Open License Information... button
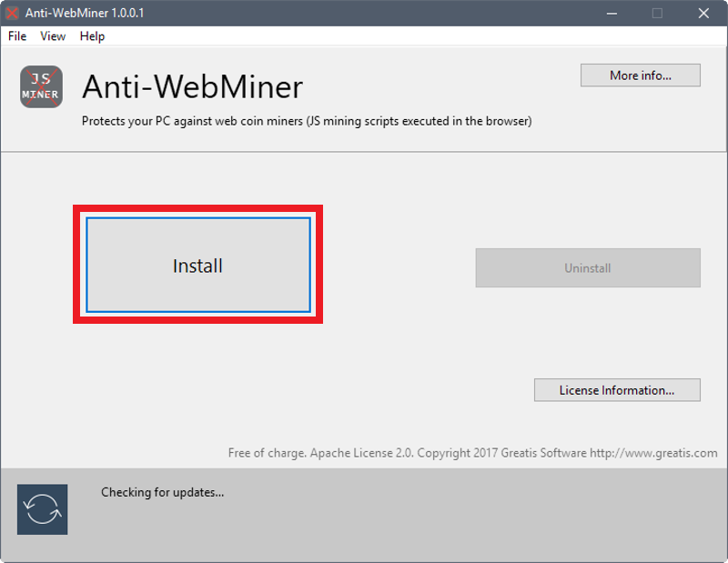The height and width of the screenshot is (563, 728). (x=617, y=390)
